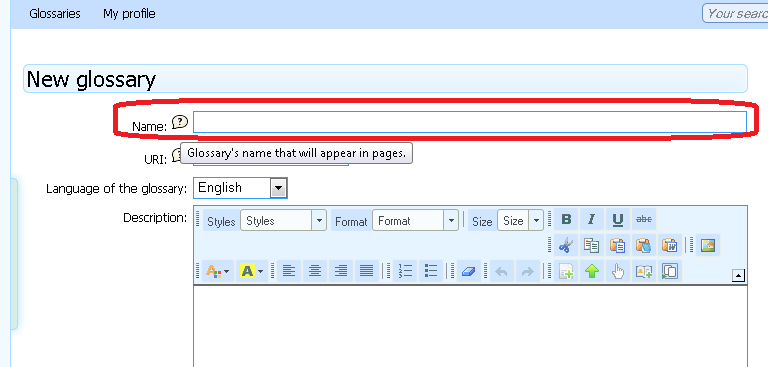Toggle italic formatting
This screenshot has height=367, width=768.
[592, 220]
